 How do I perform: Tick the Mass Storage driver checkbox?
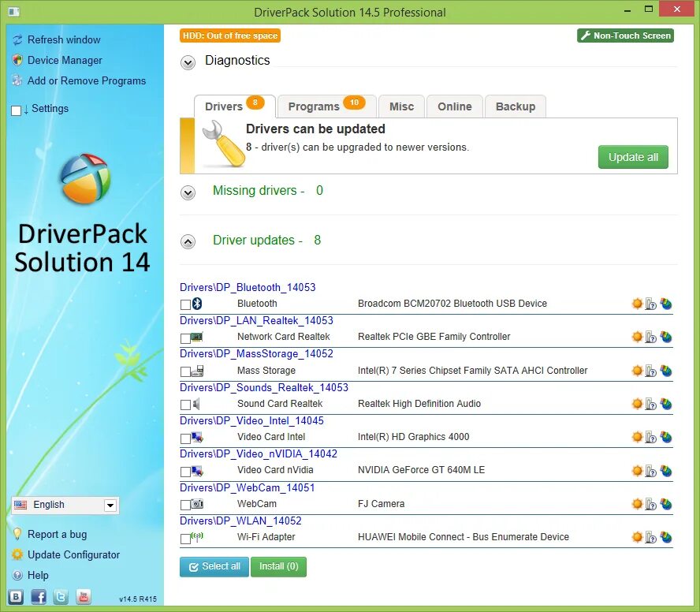pyautogui.click(x=185, y=371)
